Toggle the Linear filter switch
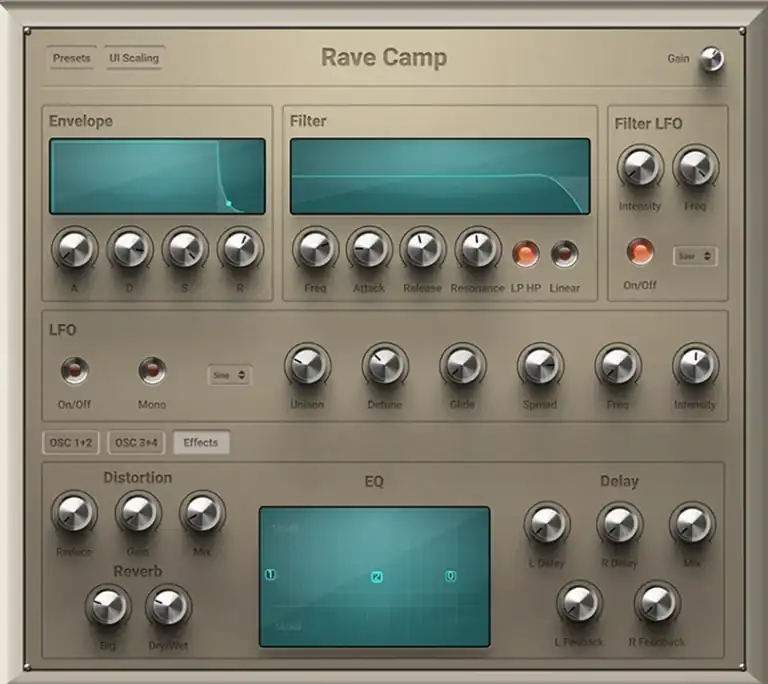The image size is (768, 684). click(x=564, y=253)
